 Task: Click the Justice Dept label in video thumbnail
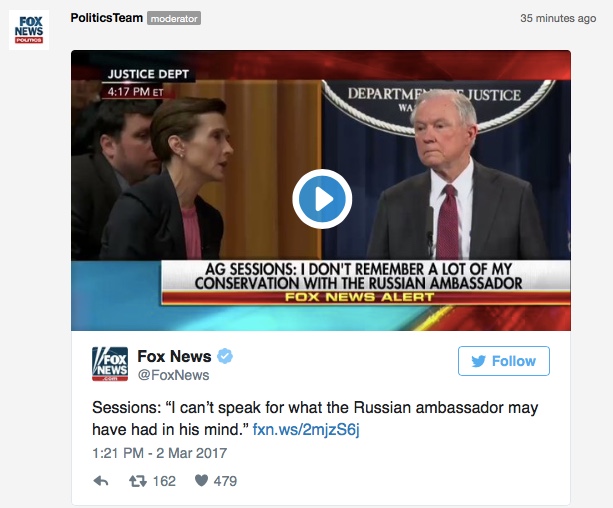pyautogui.click(x=148, y=74)
